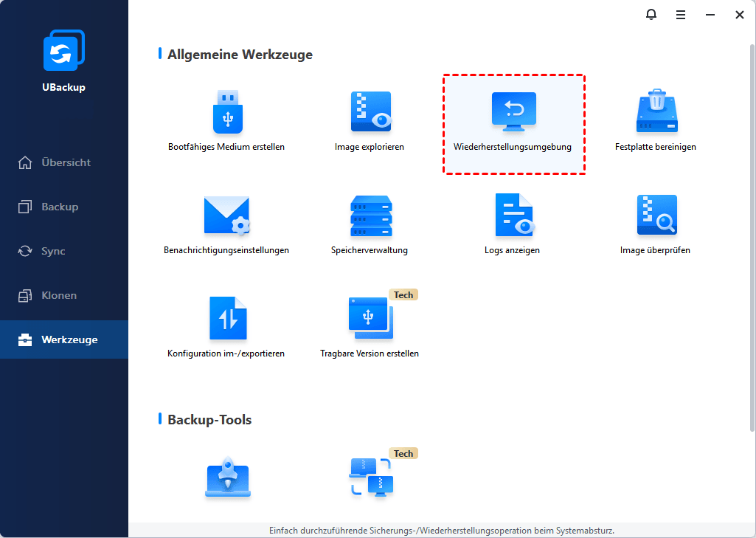This screenshot has width=756, height=538.
Task: Click the multi-computer Backup-Tools icon
Action: [x=370, y=477]
